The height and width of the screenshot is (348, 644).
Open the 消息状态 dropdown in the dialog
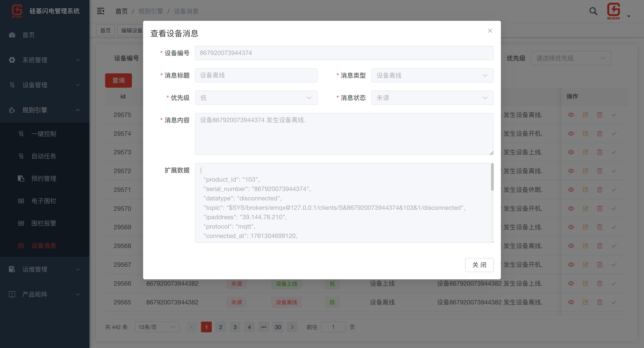click(432, 98)
